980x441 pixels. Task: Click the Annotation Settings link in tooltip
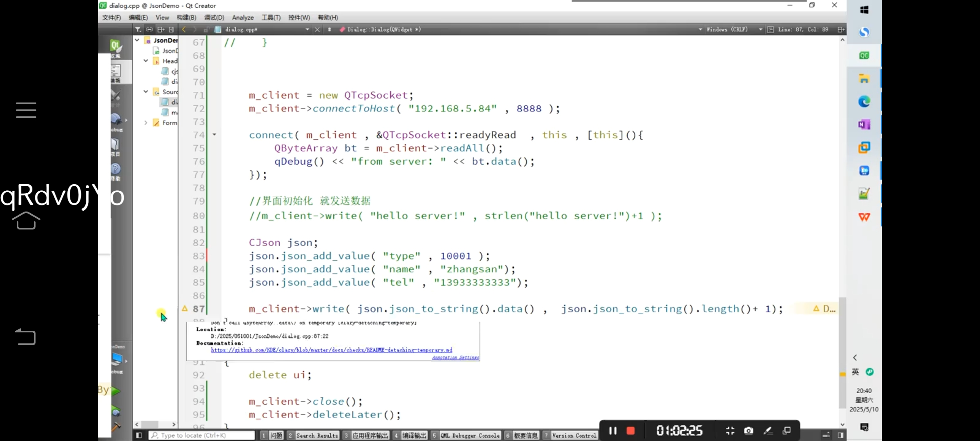(455, 357)
